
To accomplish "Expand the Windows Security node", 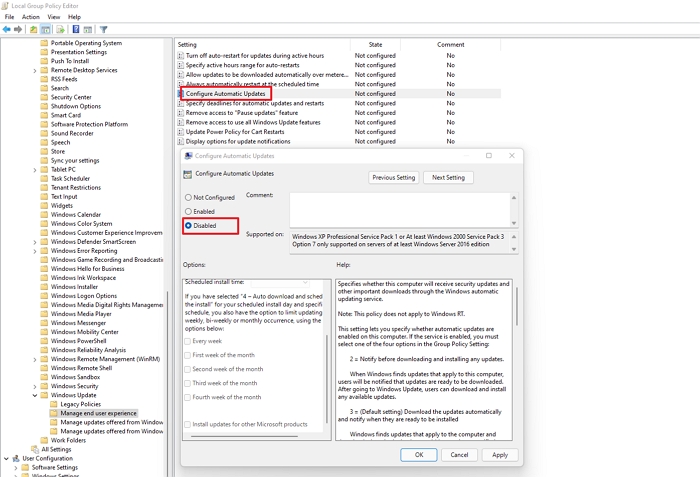I will [x=35, y=386].
